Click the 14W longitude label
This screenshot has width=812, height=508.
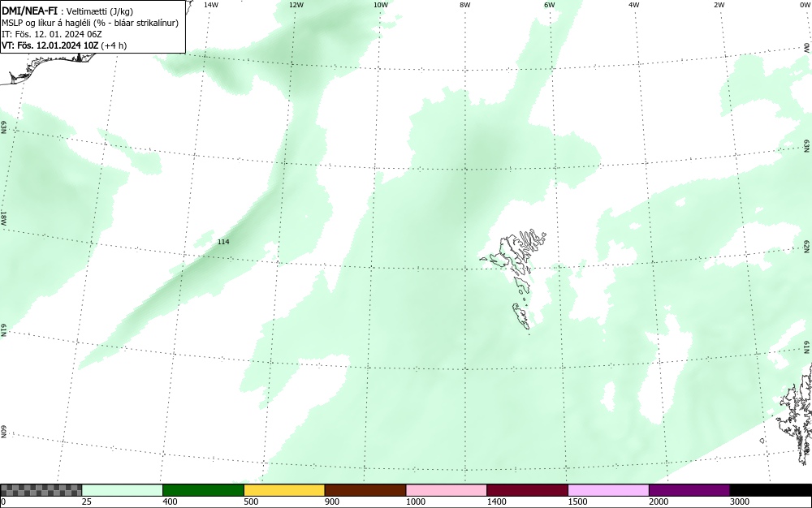coord(211,5)
